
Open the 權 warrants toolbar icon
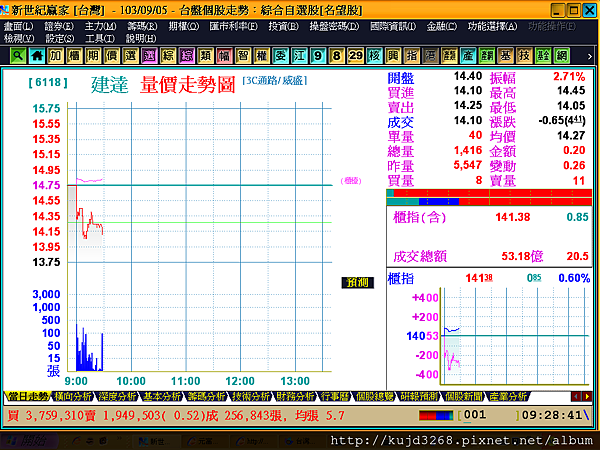click(x=262, y=56)
